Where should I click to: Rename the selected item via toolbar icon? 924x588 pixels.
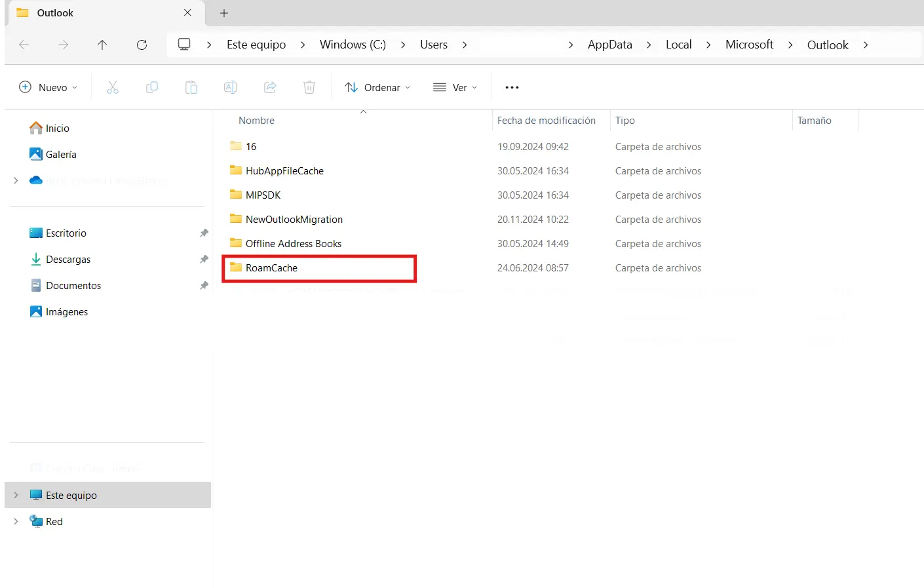pyautogui.click(x=231, y=87)
